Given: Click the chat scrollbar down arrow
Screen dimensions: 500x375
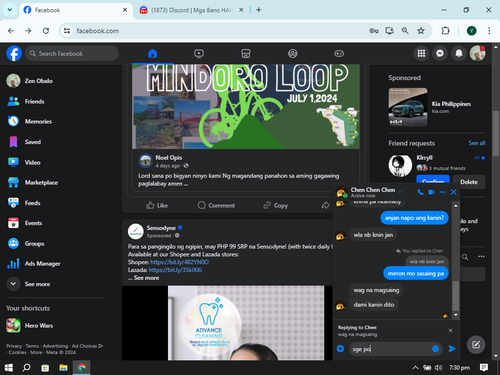Looking at the screenshot, I should click(456, 315).
